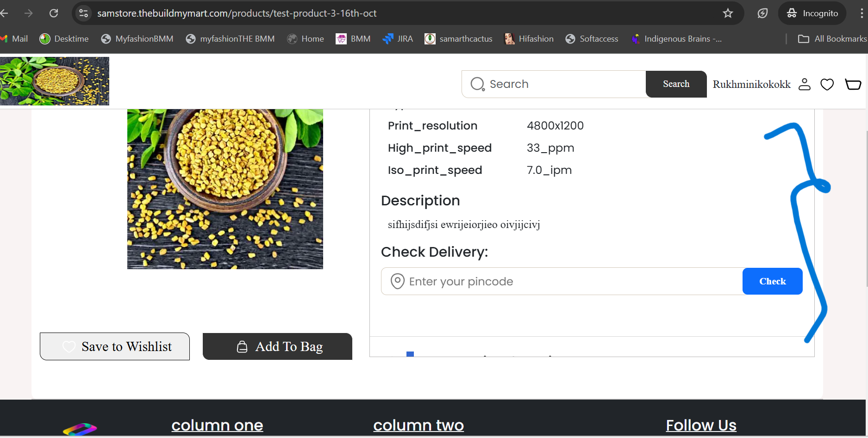Open the Desktime bookmark
The image size is (868, 438).
64,39
